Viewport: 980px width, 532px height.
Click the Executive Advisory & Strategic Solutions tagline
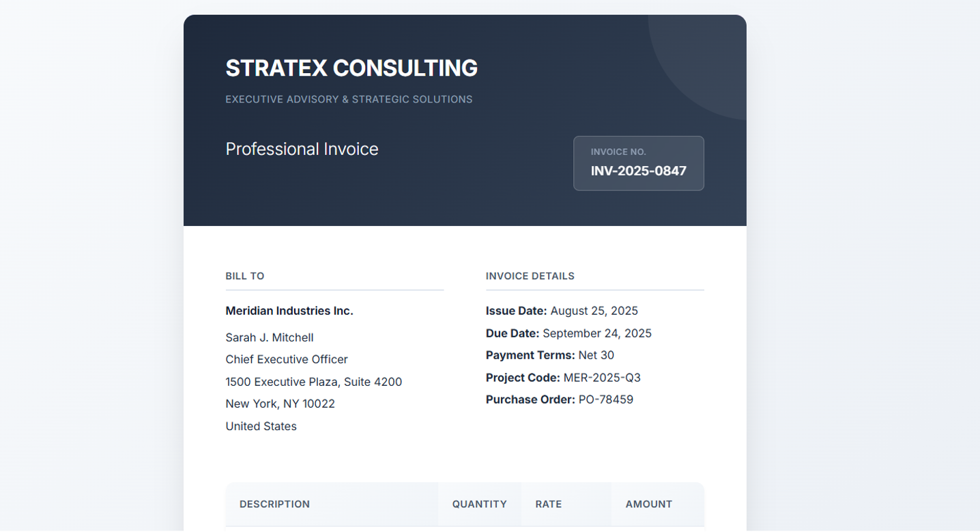(349, 100)
